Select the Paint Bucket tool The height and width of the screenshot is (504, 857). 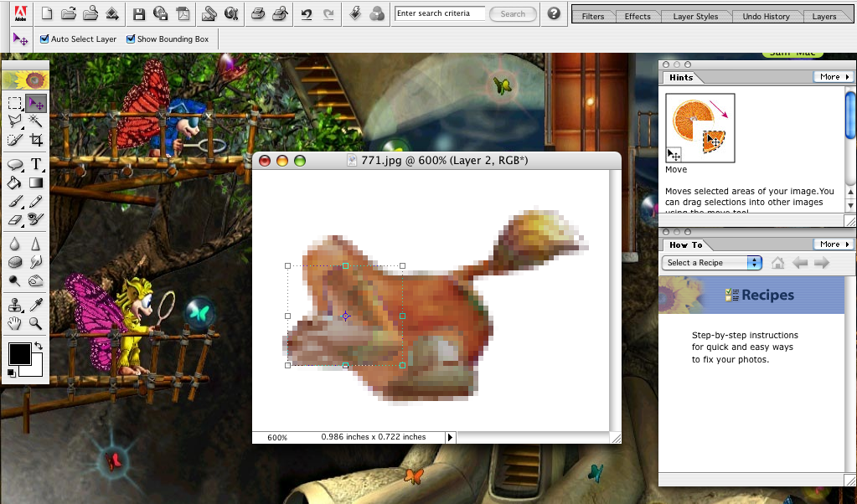[15, 183]
